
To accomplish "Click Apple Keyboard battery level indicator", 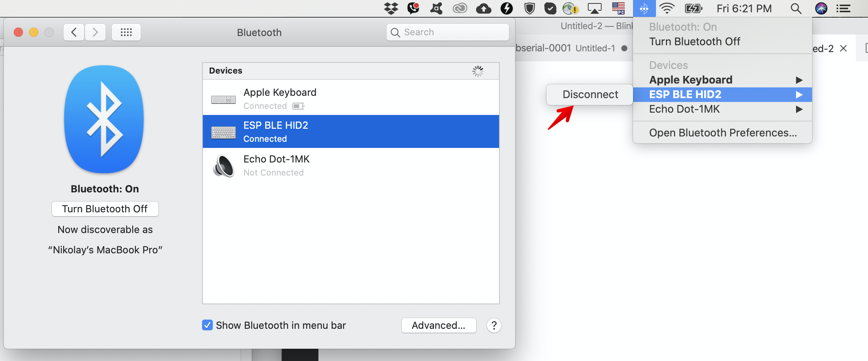I will point(298,106).
